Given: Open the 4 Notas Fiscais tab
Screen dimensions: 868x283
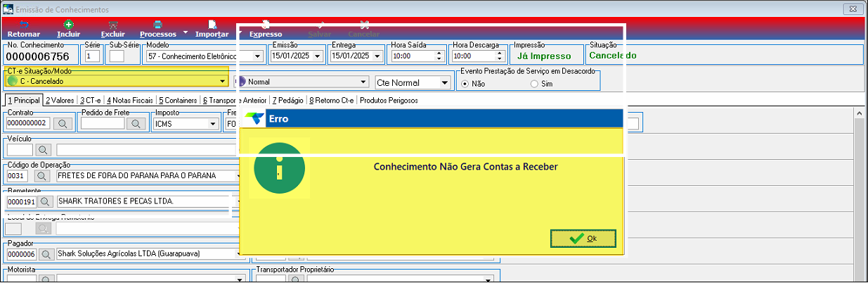Looking at the screenshot, I should tap(130, 101).
